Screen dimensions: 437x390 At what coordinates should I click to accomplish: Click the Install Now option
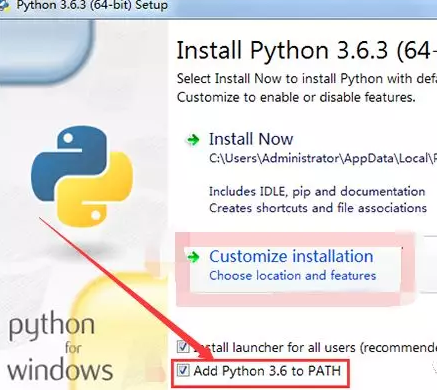(251, 139)
